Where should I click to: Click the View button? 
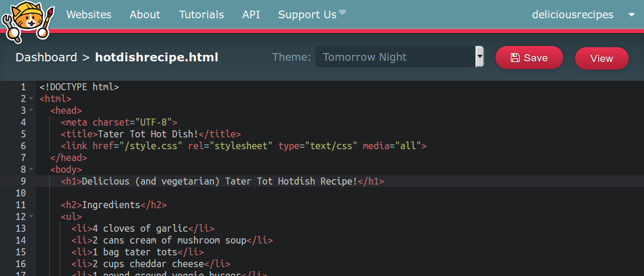tap(602, 58)
